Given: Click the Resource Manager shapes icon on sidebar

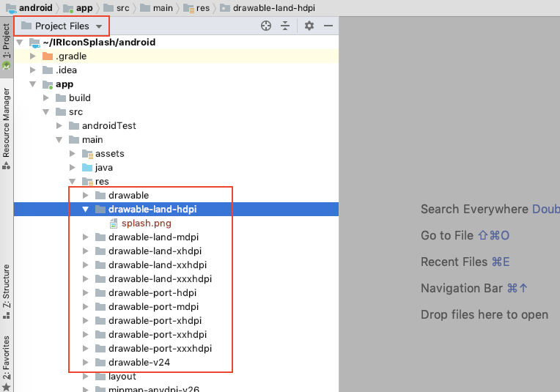Looking at the screenshot, I should pyautogui.click(x=7, y=166).
